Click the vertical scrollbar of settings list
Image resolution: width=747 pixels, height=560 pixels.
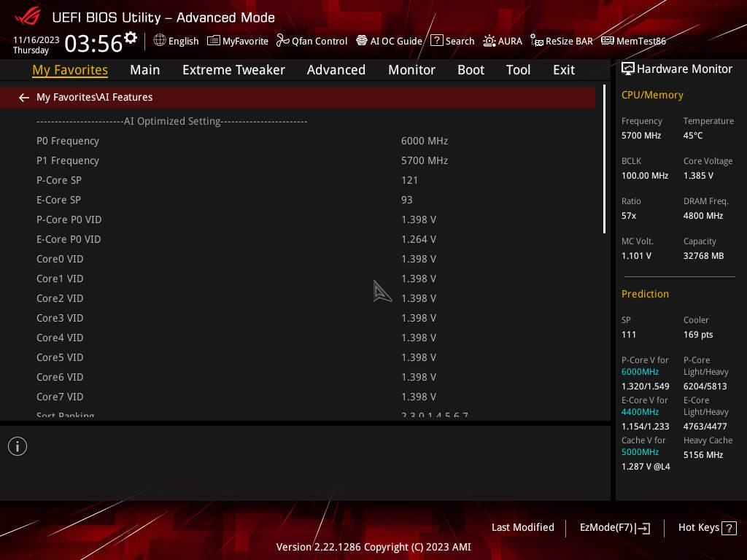coord(604,159)
